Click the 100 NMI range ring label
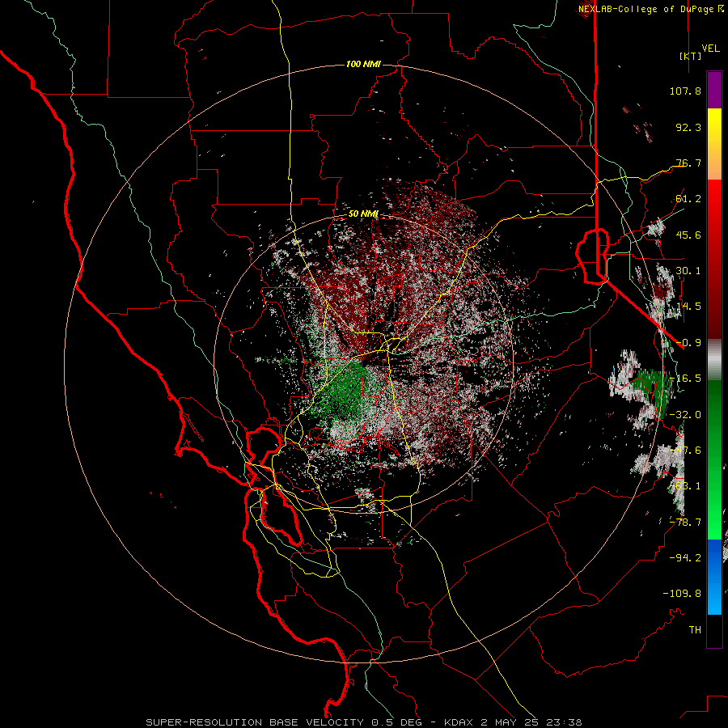The height and width of the screenshot is (728, 728). tap(363, 64)
